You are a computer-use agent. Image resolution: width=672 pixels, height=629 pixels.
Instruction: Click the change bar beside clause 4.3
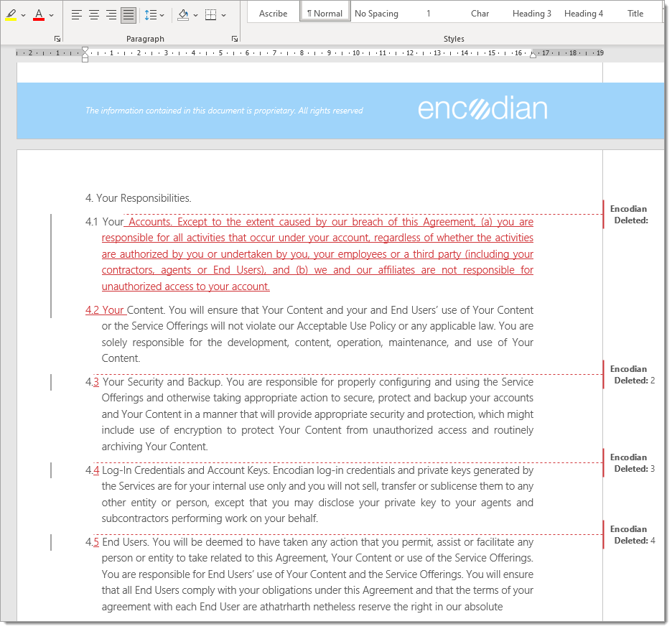click(51, 382)
